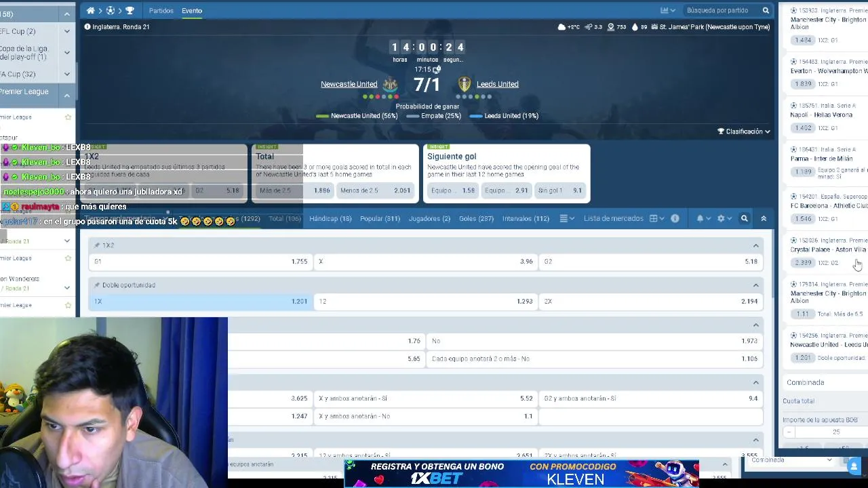Click the football sport icon in breadcrumb

click(111, 11)
